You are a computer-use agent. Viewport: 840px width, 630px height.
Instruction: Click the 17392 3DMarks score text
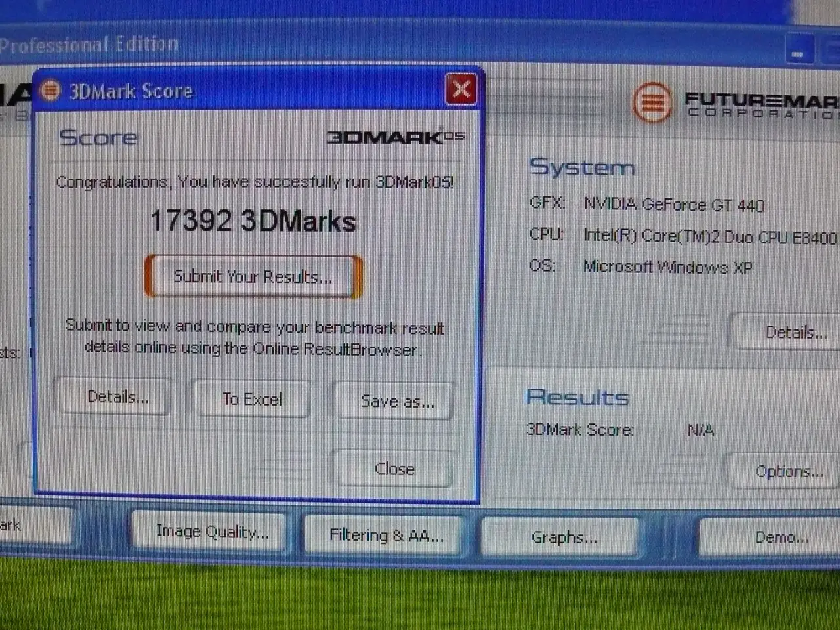pyautogui.click(x=253, y=221)
